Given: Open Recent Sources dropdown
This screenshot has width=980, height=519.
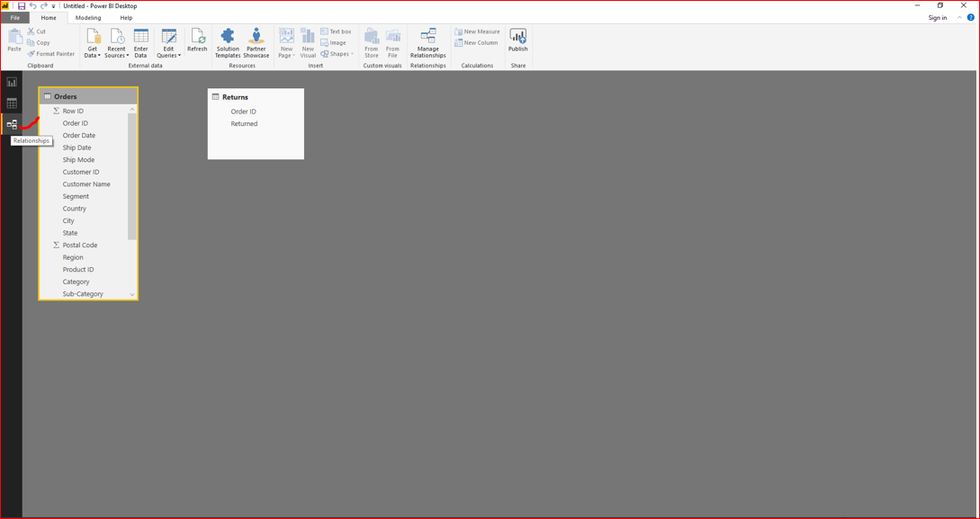Looking at the screenshot, I should point(116,43).
